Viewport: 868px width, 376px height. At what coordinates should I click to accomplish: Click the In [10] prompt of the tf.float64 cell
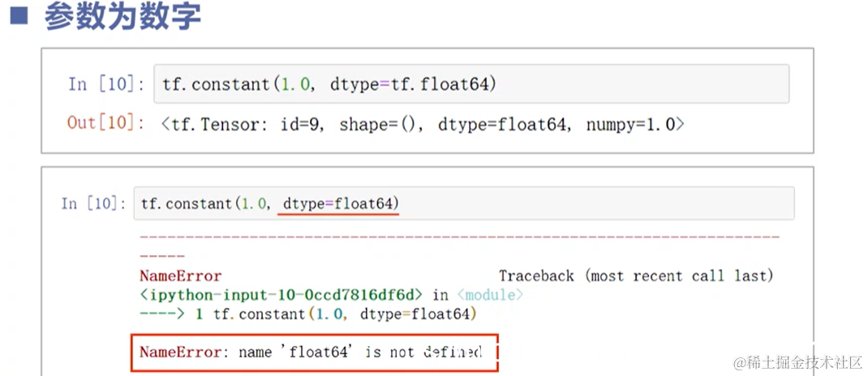click(x=106, y=84)
